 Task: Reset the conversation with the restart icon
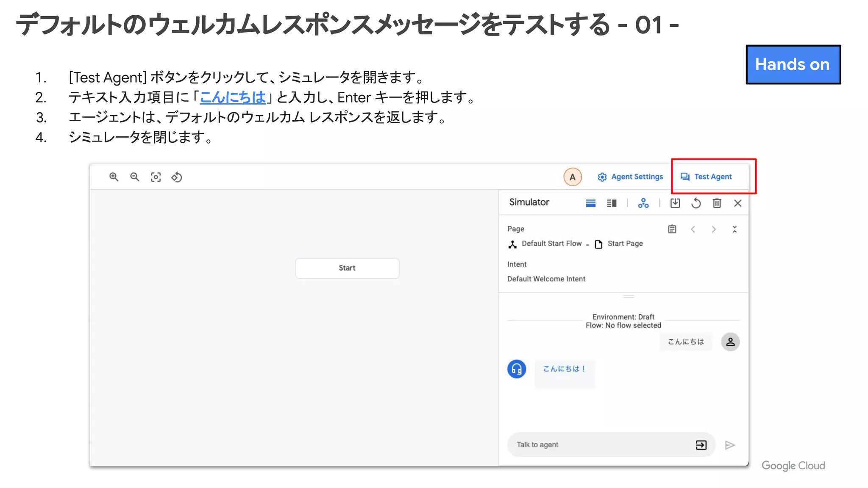pyautogui.click(x=696, y=203)
